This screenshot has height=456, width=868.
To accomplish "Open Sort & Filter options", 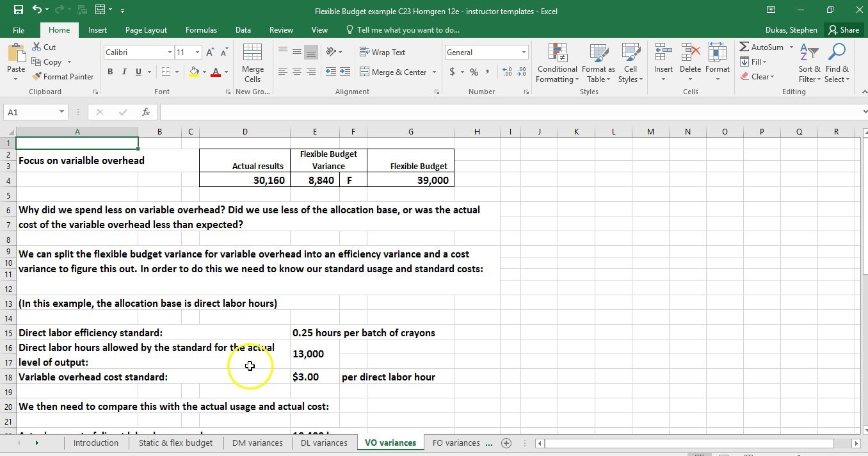I will [809, 64].
